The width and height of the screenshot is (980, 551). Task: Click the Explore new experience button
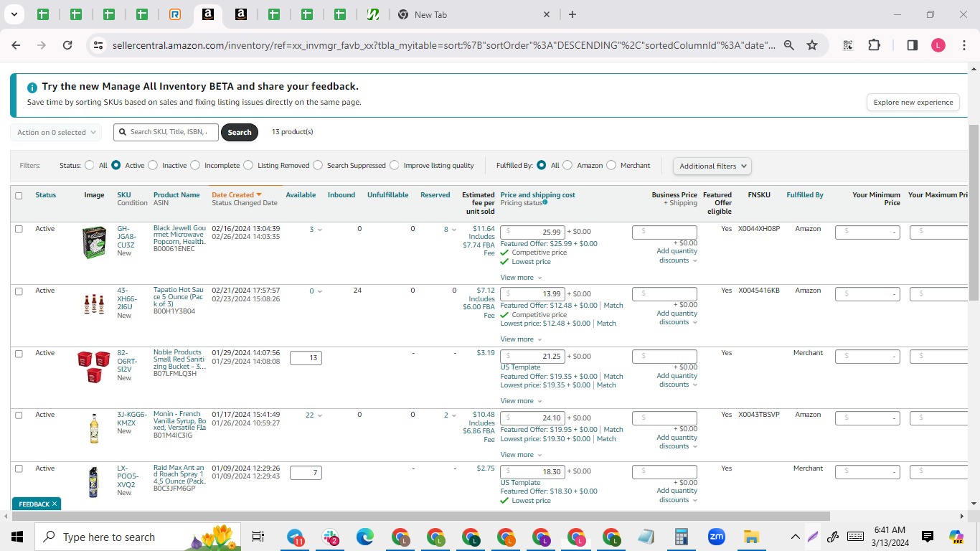[x=913, y=102]
